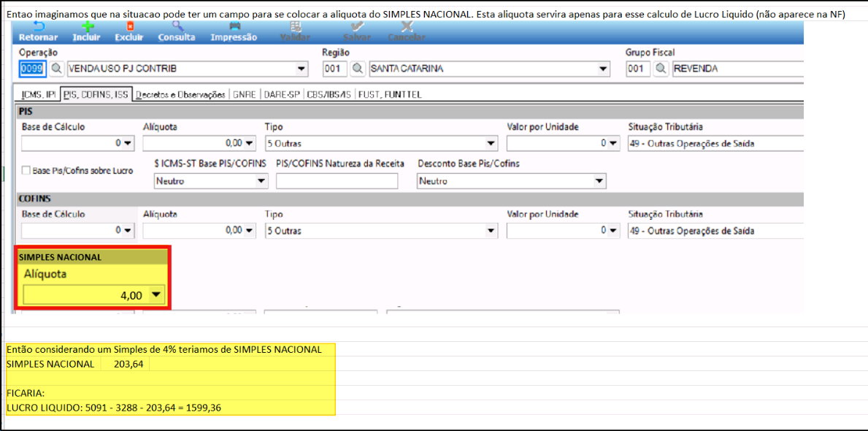The image size is (868, 431).
Task: Open the DARE-SP tab
Action: (281, 95)
